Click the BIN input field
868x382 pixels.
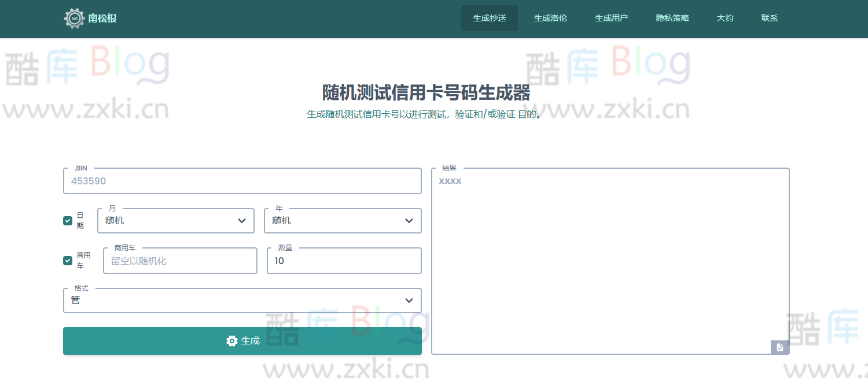[242, 180]
